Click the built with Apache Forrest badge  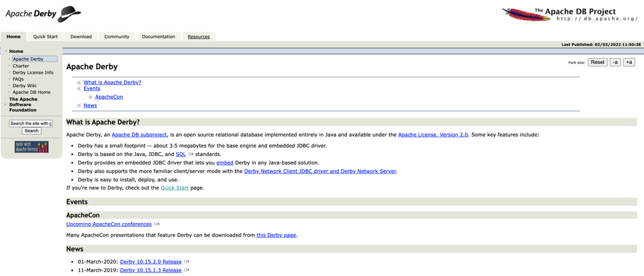(x=32, y=147)
